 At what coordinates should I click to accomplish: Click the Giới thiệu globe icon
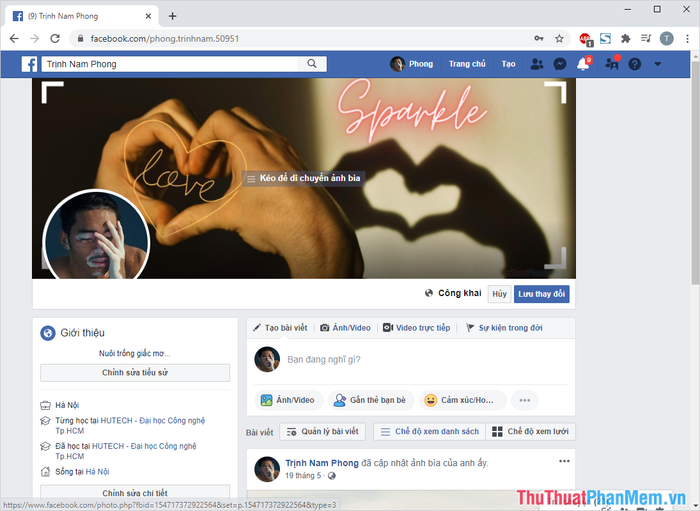48,333
